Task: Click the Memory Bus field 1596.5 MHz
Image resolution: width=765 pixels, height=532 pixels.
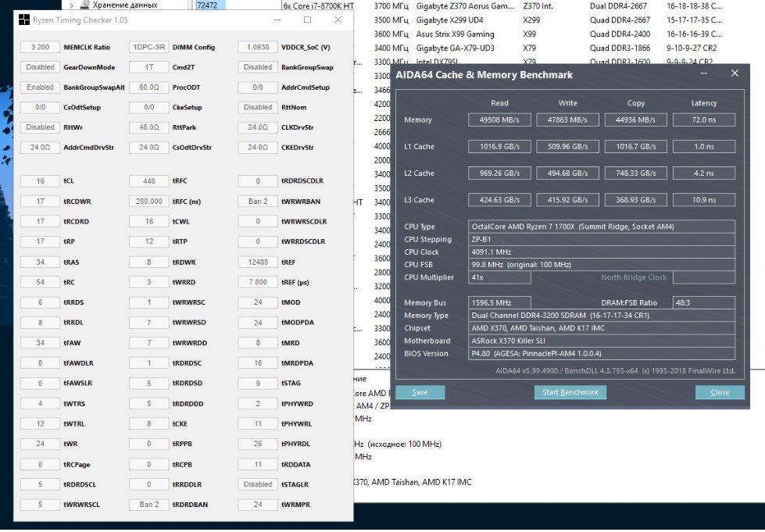Action: click(499, 303)
